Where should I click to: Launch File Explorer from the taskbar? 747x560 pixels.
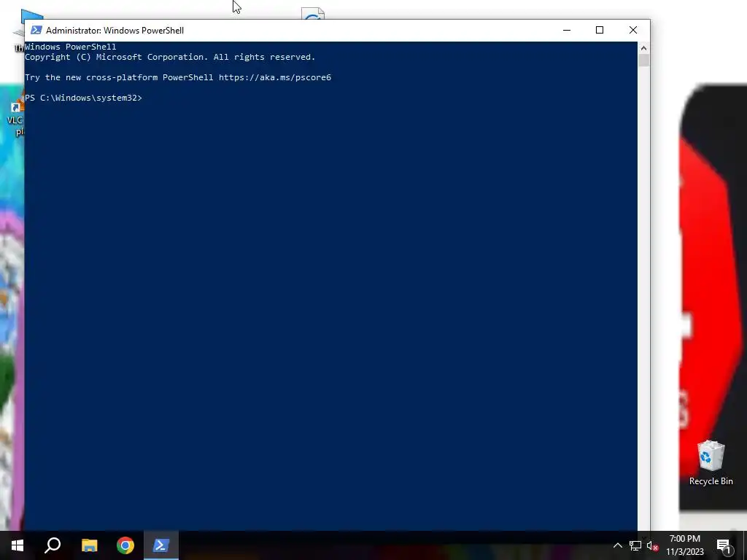coord(89,545)
